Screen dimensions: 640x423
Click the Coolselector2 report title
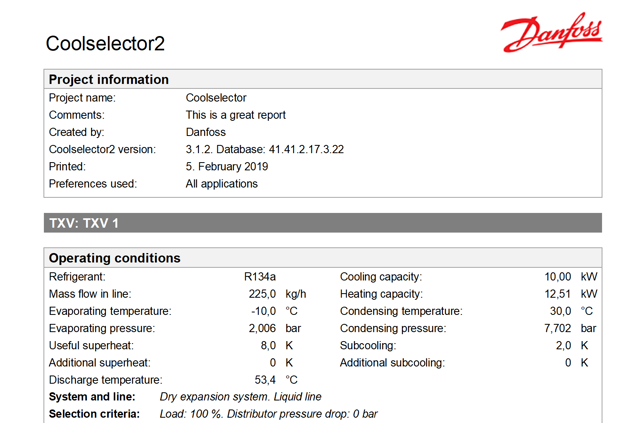[105, 44]
